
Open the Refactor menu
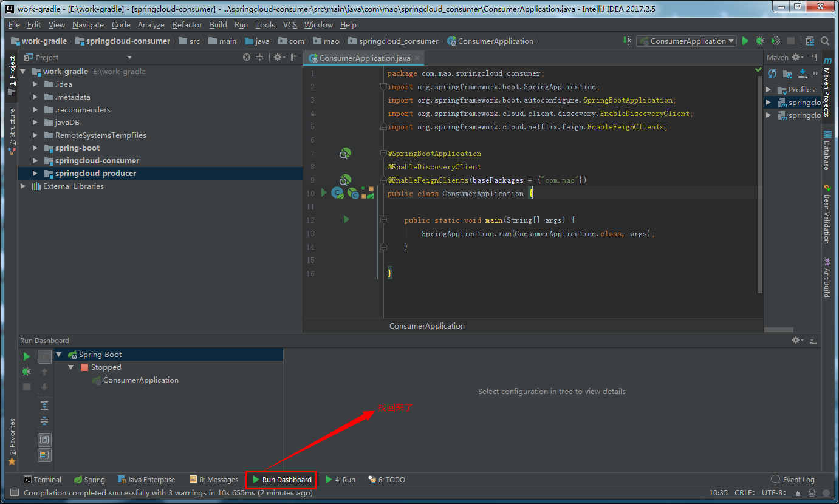pos(187,25)
